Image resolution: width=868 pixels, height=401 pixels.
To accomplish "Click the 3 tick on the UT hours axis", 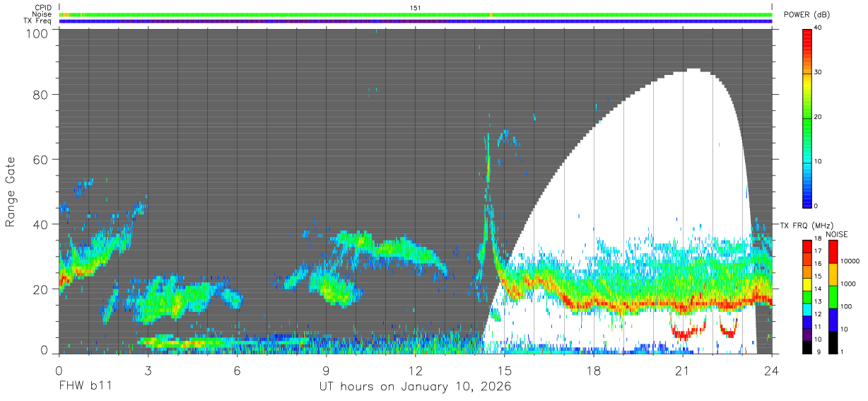I will click(148, 371).
